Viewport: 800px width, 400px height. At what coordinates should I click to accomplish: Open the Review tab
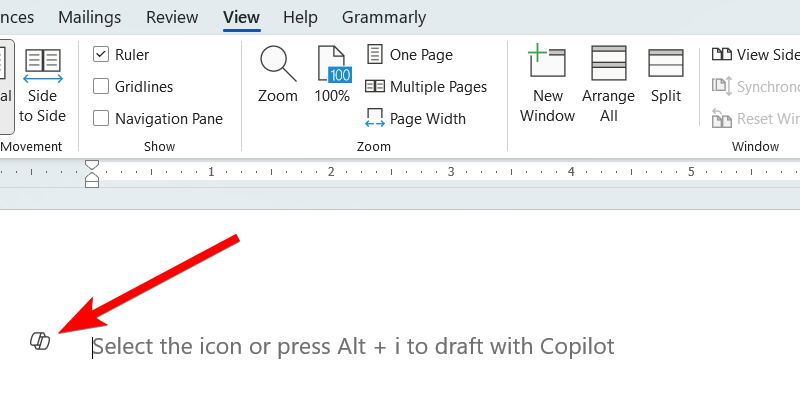[172, 17]
